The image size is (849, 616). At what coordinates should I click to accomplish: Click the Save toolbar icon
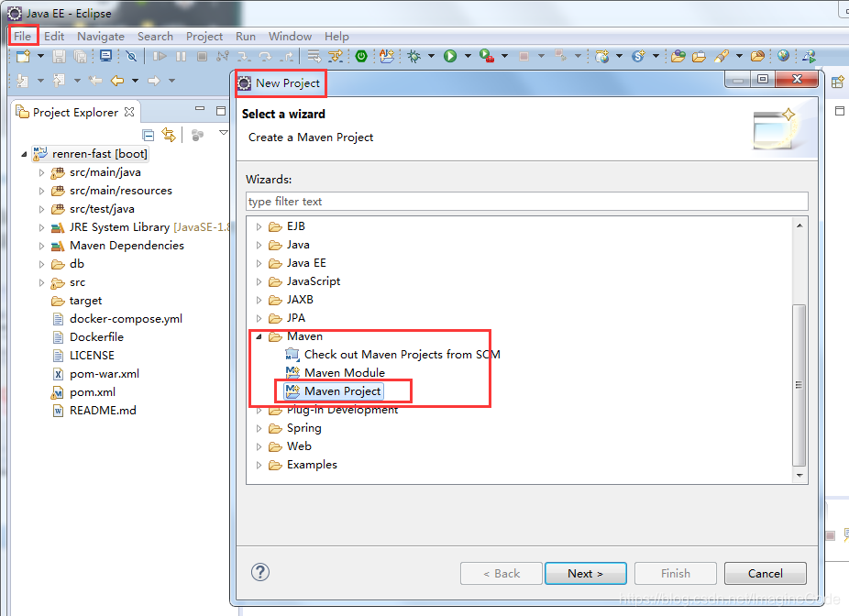point(59,56)
